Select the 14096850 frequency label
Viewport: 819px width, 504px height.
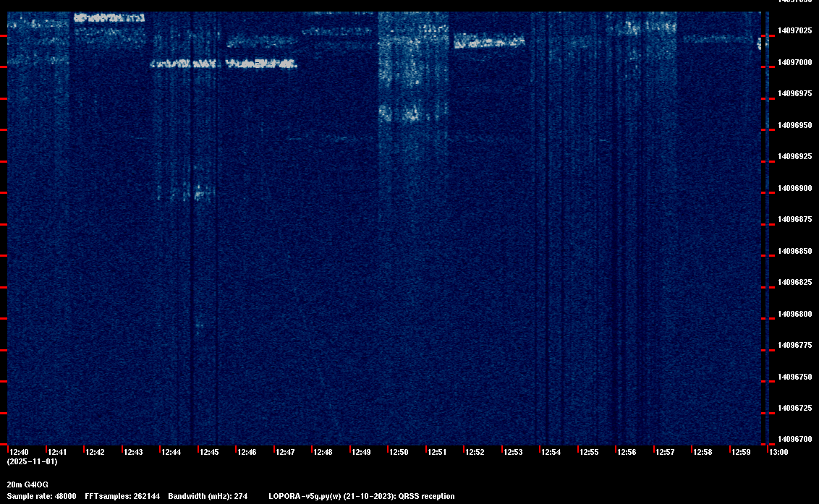(795, 251)
